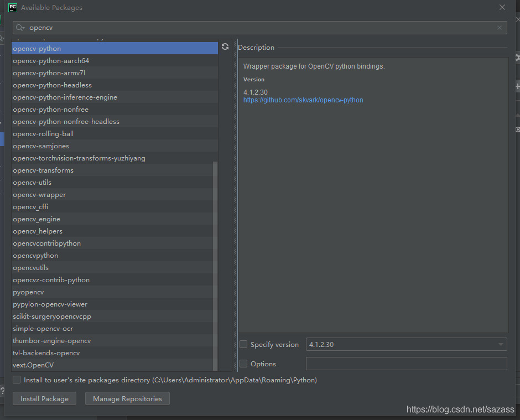This screenshot has height=420, width=520.
Task: Select opencv-utils package
Action: pyautogui.click(x=112, y=183)
